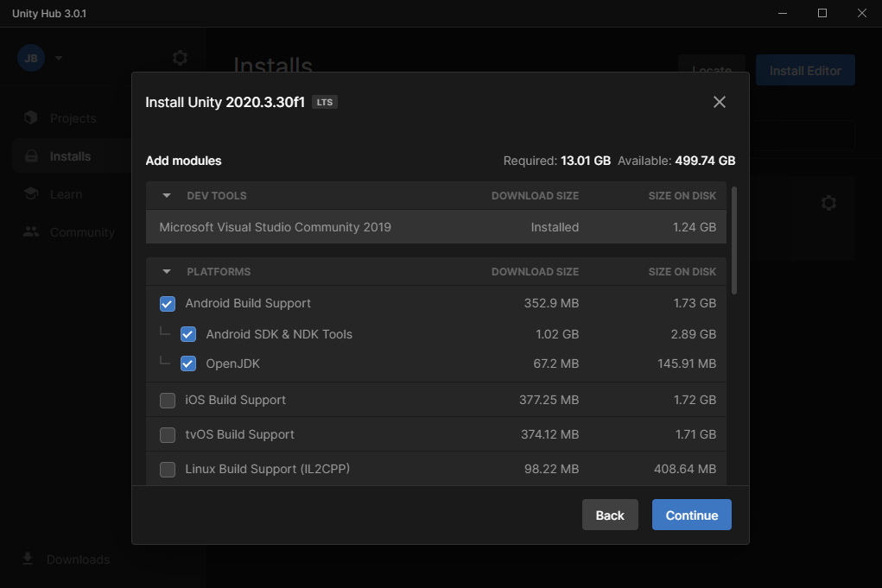This screenshot has width=882, height=588.
Task: Go Back to the previous step
Action: click(610, 515)
